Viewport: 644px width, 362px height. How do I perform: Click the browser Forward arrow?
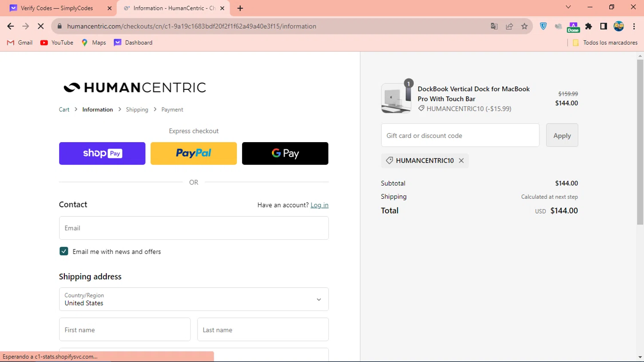[x=25, y=26]
